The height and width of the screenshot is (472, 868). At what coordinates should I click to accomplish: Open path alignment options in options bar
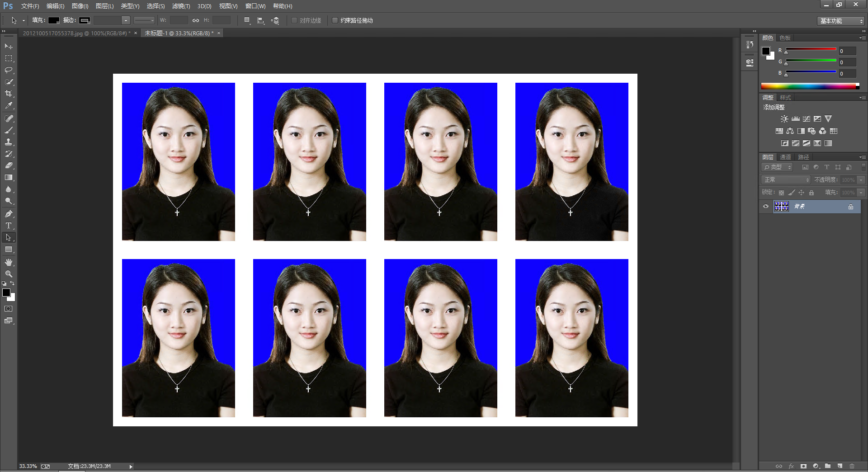[x=261, y=20]
